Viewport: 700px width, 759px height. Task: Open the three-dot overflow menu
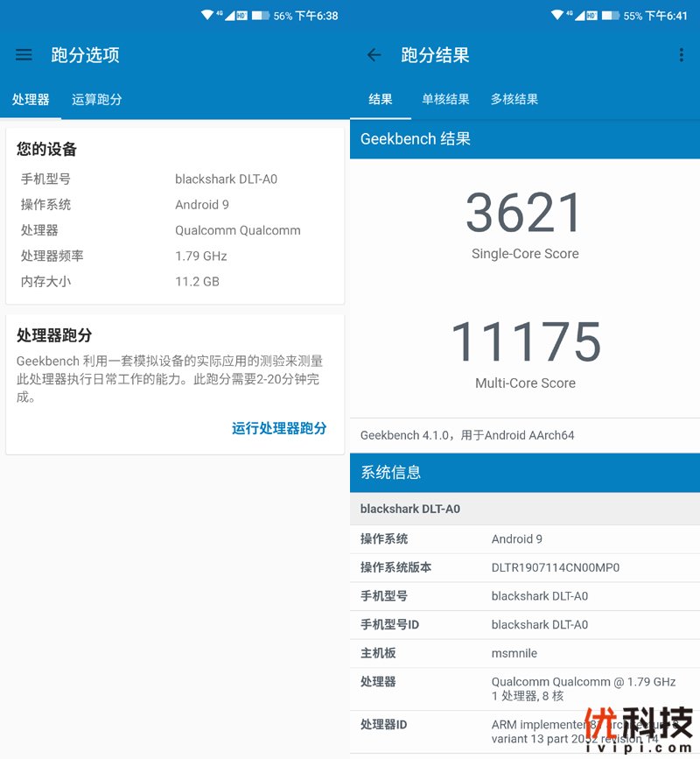pos(680,54)
